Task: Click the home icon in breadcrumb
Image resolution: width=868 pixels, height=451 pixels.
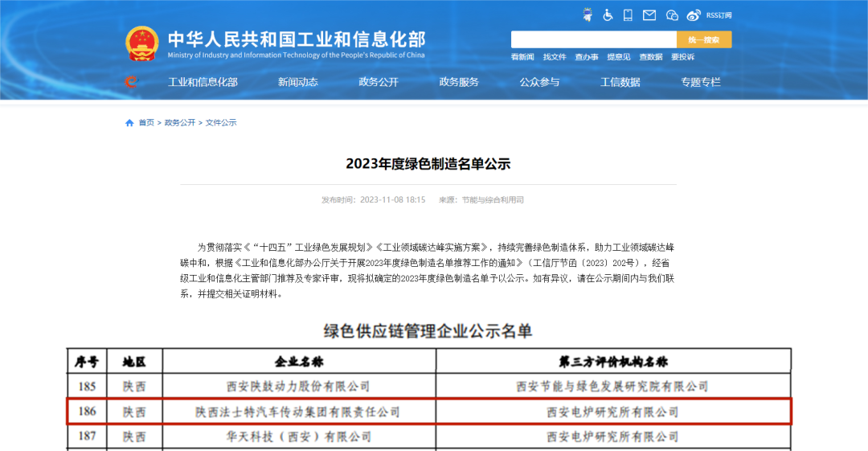Action: (129, 123)
